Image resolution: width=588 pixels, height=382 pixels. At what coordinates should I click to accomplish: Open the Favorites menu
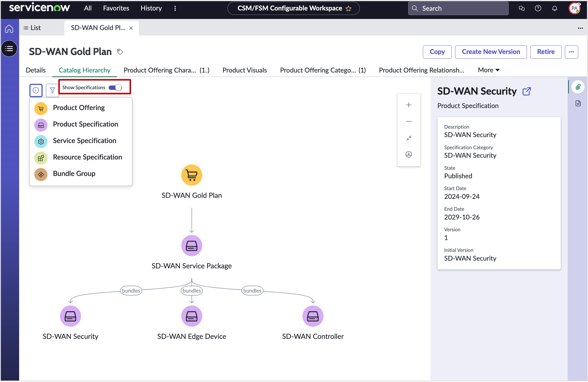[x=116, y=8]
